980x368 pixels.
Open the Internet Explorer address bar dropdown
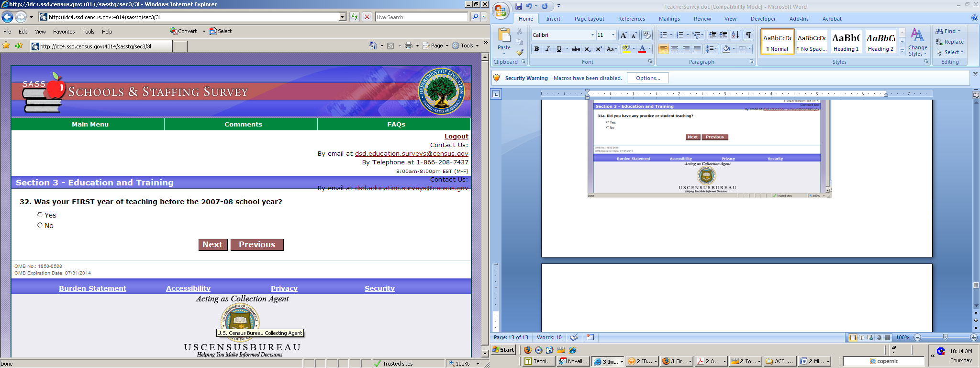click(342, 17)
